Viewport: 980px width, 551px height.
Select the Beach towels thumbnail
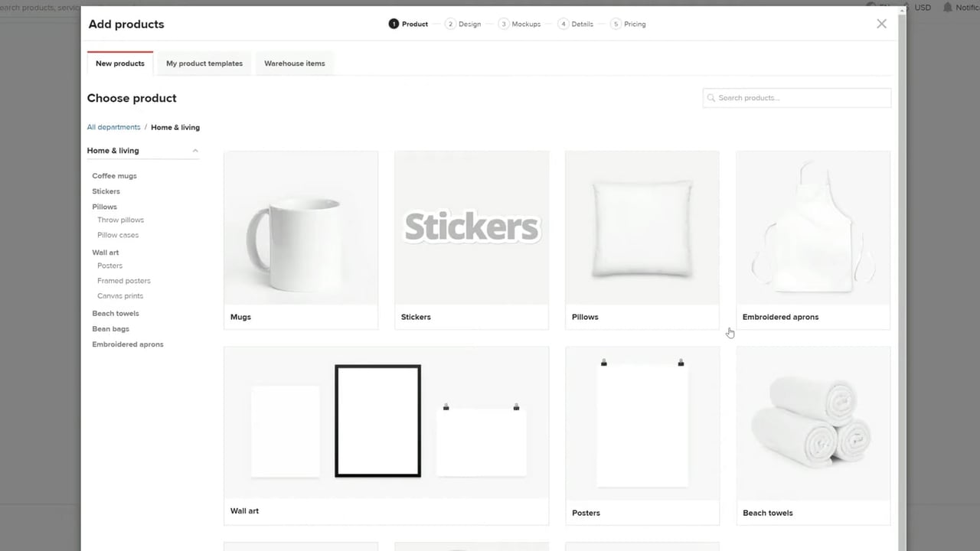point(812,421)
